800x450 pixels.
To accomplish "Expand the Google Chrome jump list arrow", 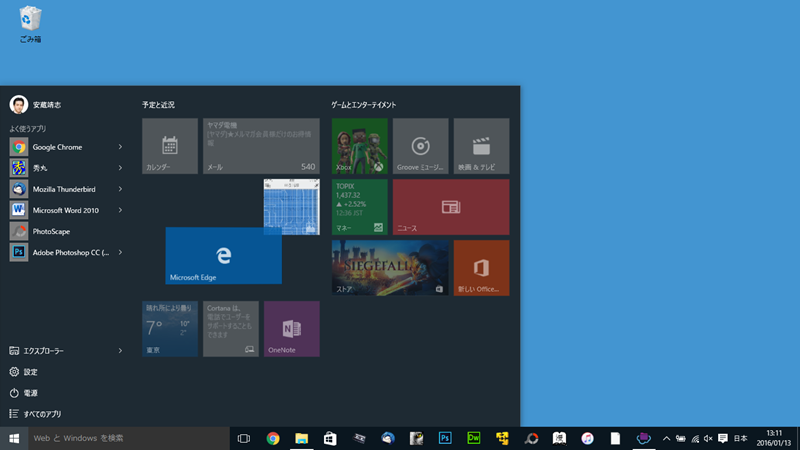I will 120,147.
